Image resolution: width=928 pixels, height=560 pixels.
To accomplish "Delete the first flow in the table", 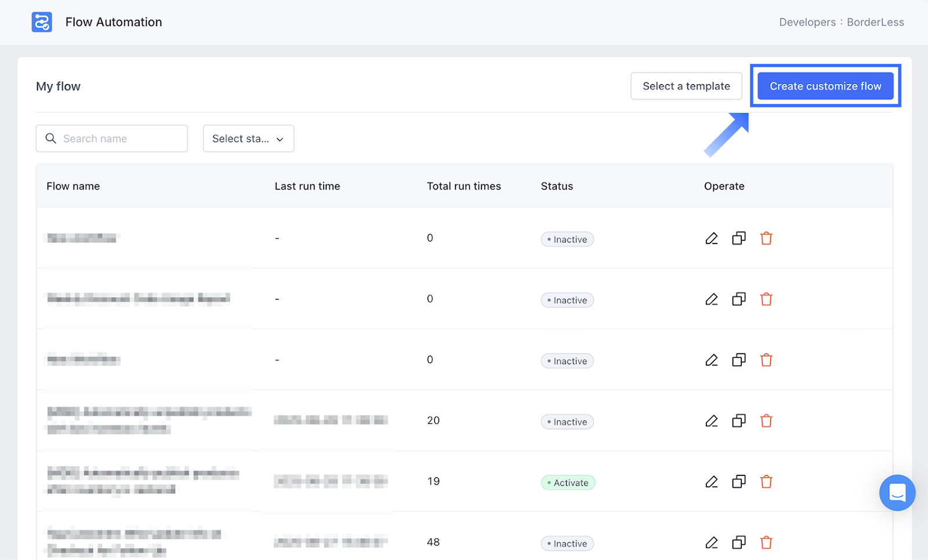I will (x=766, y=238).
